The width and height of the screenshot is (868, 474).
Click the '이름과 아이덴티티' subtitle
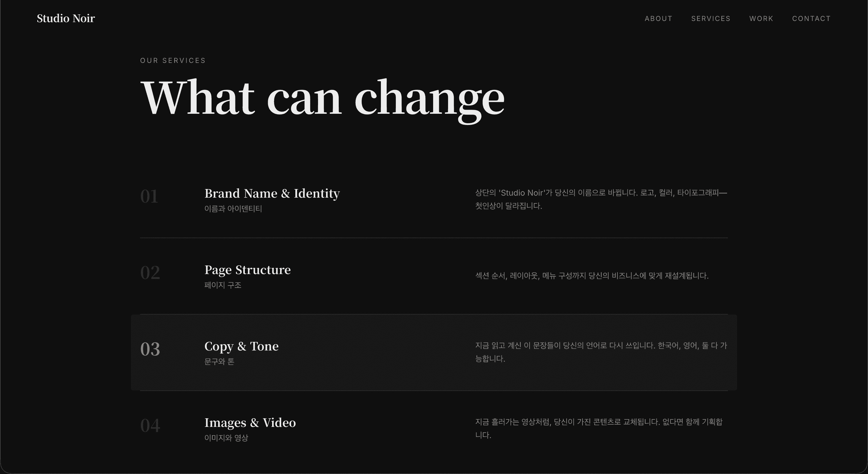point(233,209)
